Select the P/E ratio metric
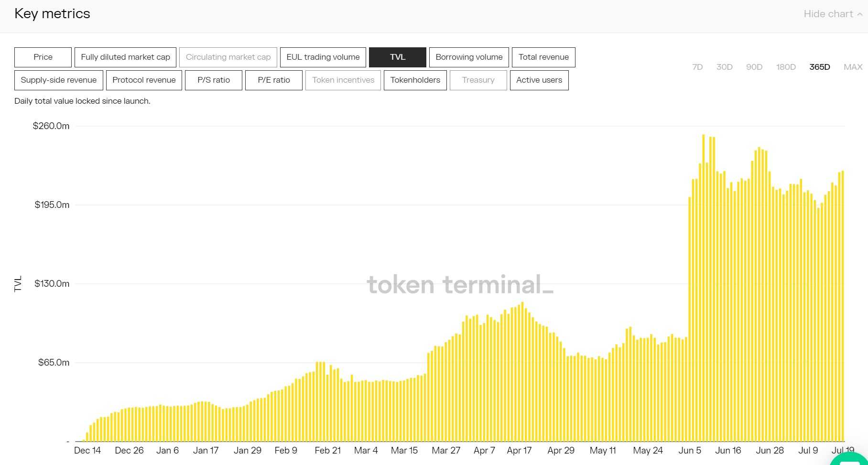 [273, 80]
